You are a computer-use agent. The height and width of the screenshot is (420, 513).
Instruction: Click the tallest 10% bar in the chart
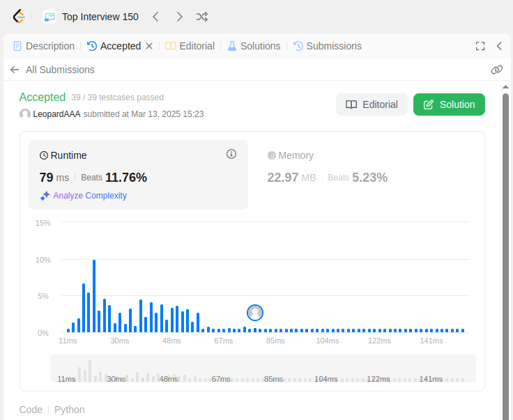click(x=94, y=296)
